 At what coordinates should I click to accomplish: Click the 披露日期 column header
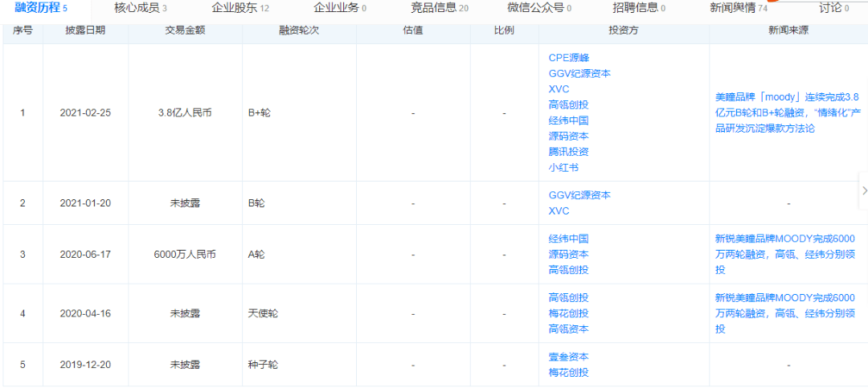(85, 31)
